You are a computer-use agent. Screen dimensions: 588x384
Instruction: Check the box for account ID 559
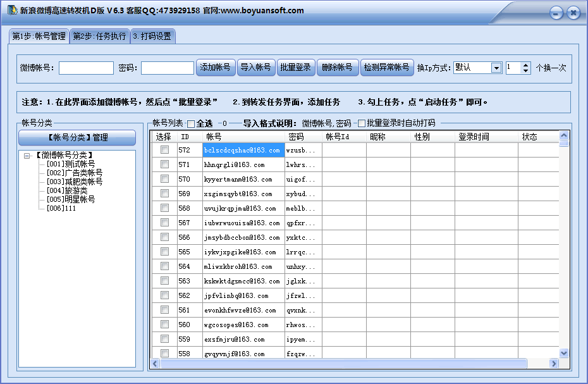164,339
